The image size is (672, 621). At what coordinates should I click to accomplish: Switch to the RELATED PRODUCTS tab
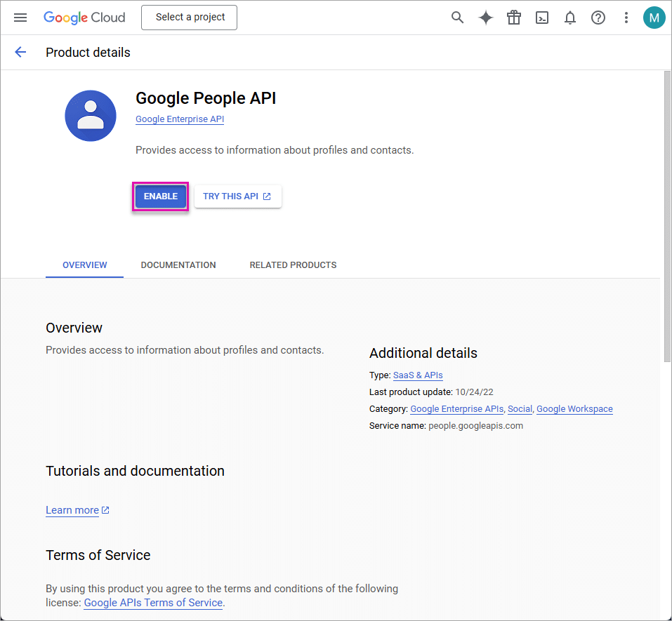293,265
